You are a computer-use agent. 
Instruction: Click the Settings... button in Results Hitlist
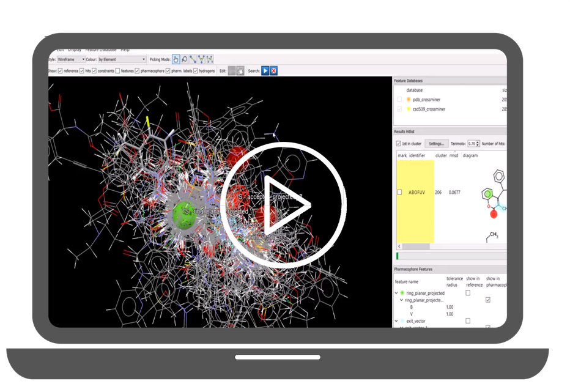(436, 144)
